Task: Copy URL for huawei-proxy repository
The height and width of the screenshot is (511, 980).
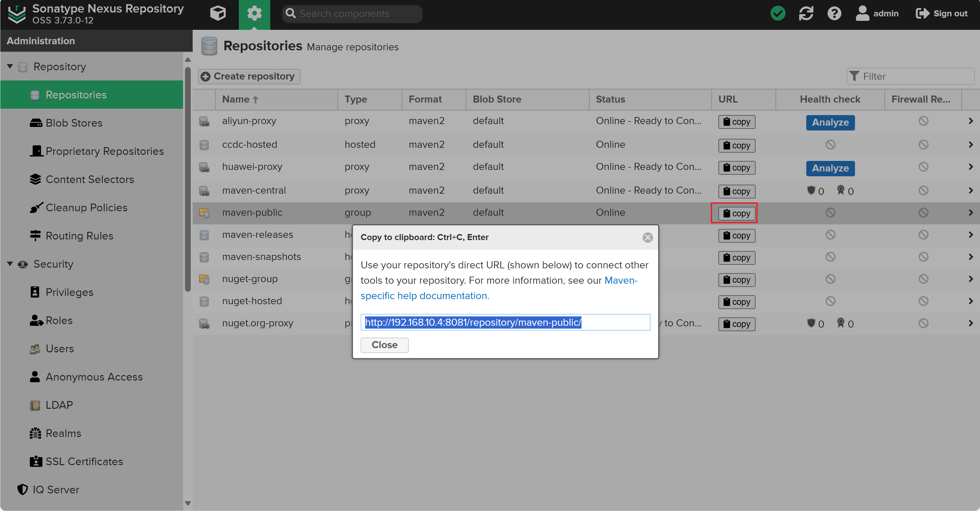Action: tap(736, 167)
